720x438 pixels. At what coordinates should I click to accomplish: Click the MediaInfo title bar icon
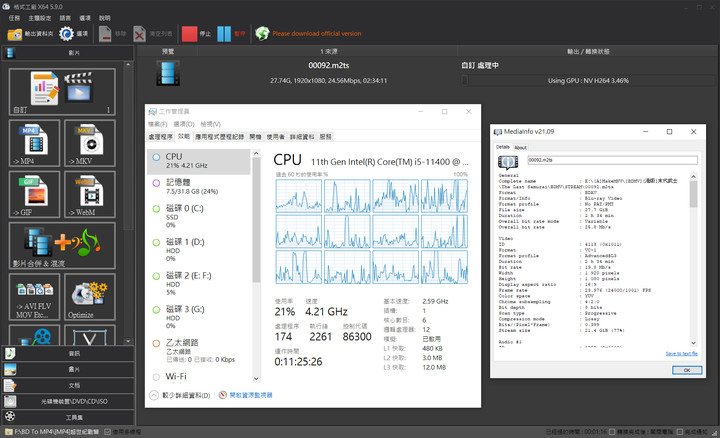(x=498, y=132)
